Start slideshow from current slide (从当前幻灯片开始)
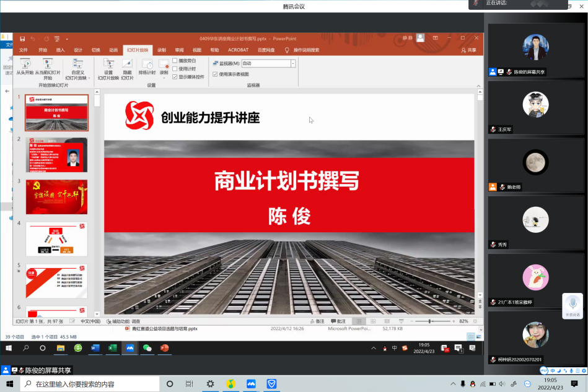Viewport: 588px width, 392px height. 48,64
